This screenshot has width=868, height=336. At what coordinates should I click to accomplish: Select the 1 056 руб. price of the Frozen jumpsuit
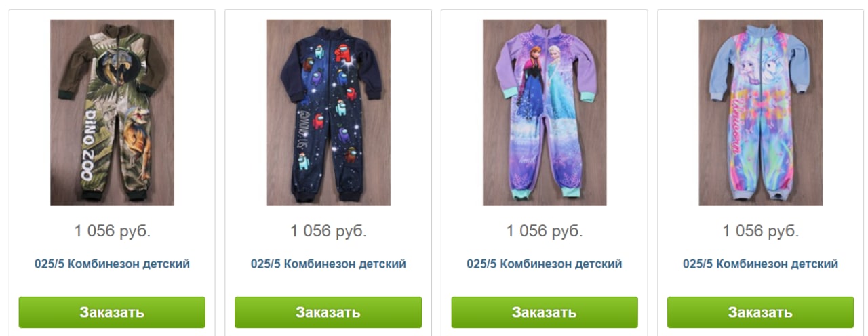[545, 231]
